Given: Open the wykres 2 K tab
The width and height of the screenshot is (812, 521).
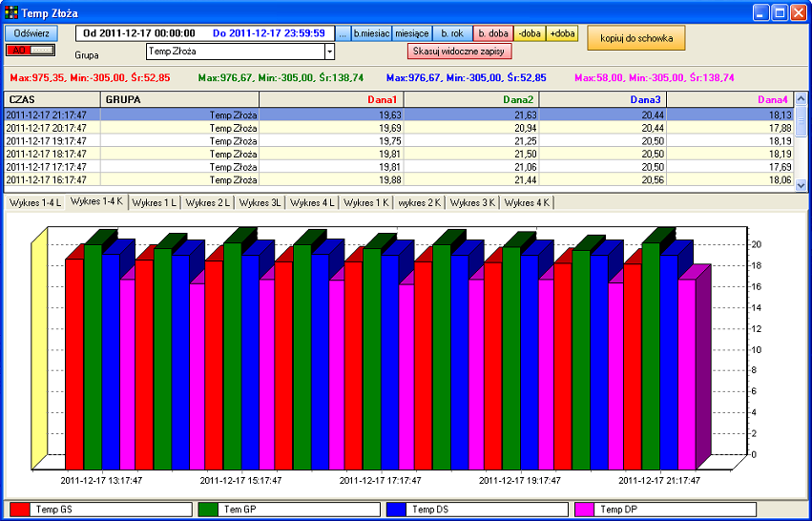Looking at the screenshot, I should click(x=420, y=203).
